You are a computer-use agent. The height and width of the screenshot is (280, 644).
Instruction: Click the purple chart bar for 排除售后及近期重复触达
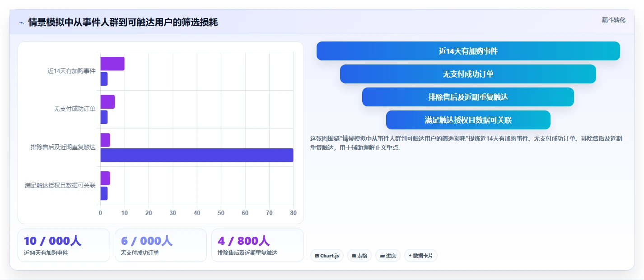pos(105,140)
